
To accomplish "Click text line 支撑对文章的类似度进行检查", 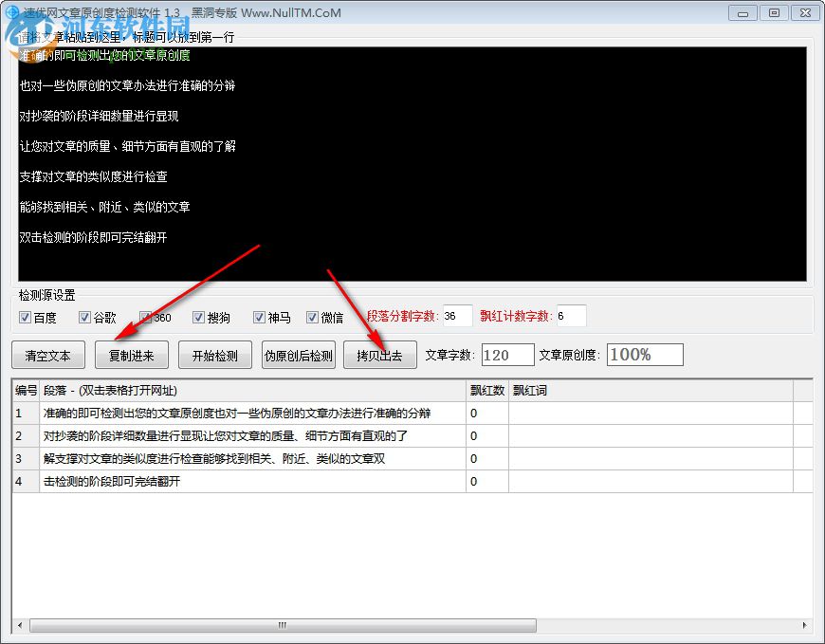I will (x=93, y=176).
